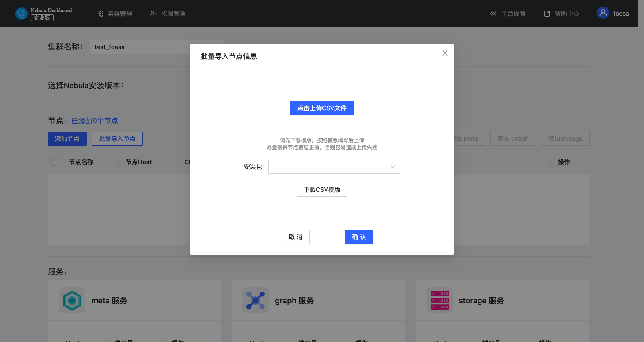
Task: Click the storage service server icon
Action: point(439,300)
